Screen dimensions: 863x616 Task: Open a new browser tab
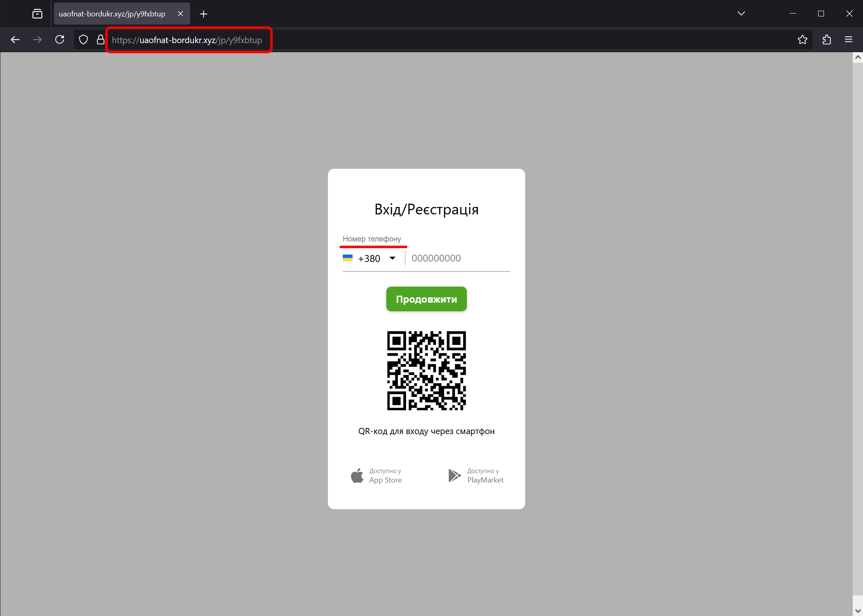pyautogui.click(x=203, y=14)
